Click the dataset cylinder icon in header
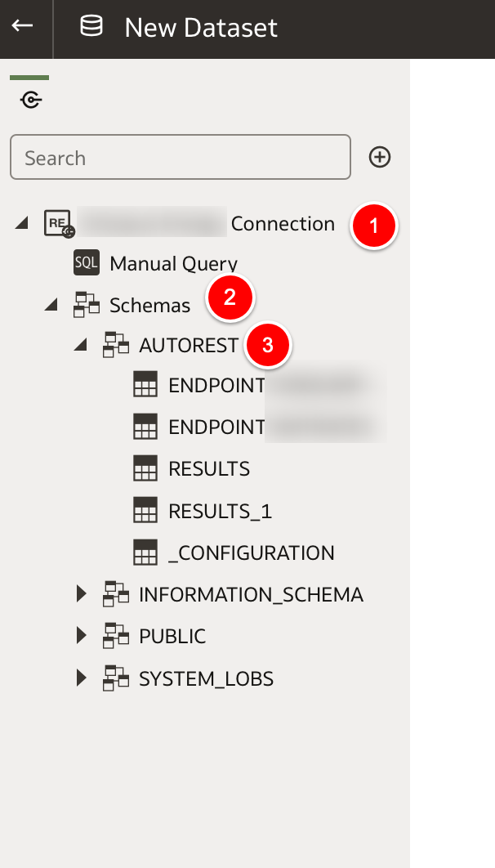Screen dimensions: 495x868 pos(91,26)
